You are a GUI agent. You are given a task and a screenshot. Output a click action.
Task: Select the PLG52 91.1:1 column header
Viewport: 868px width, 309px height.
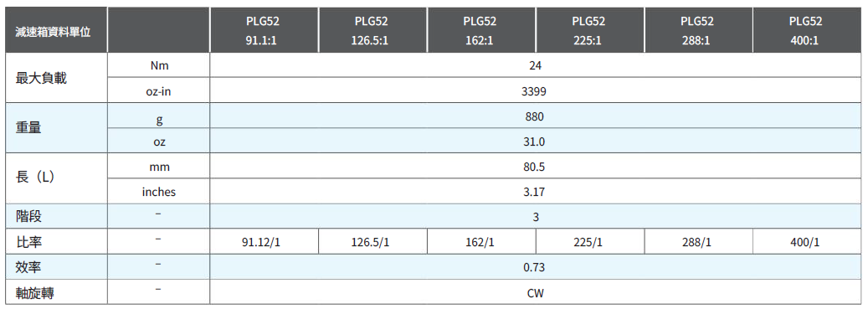264,30
